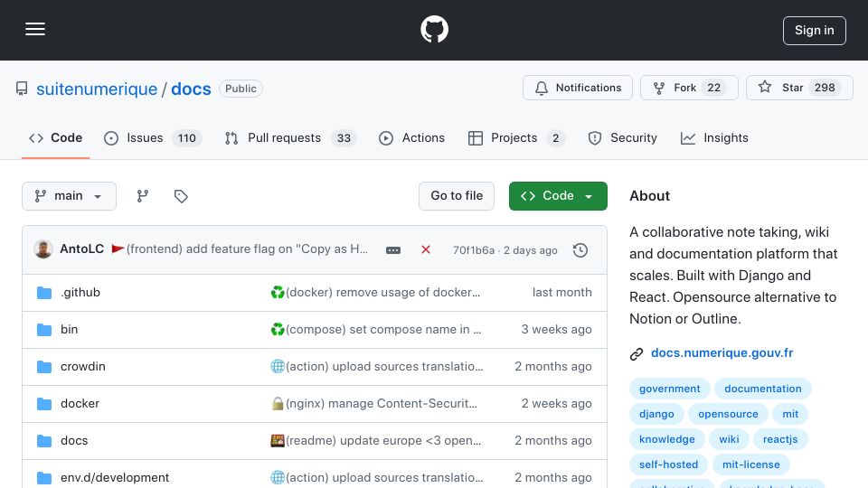Screen dimensions: 868x488
Task: Go to GitHub homepage via Octocat logo
Action: pos(434,29)
